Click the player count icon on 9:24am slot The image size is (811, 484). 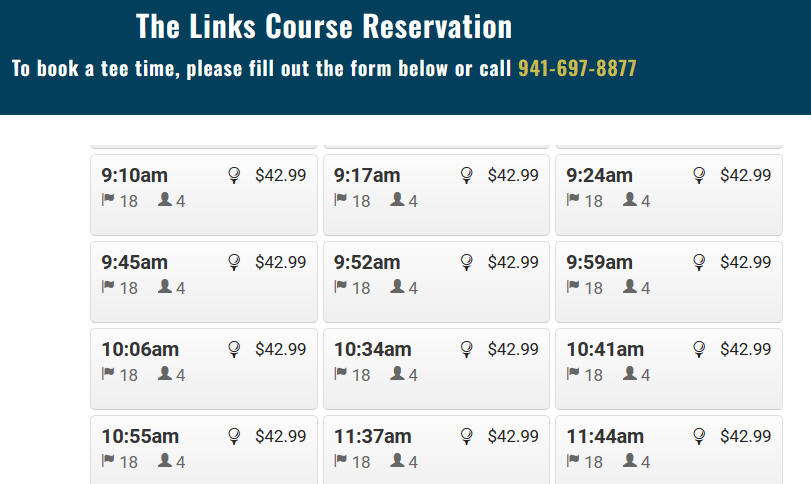(x=629, y=199)
